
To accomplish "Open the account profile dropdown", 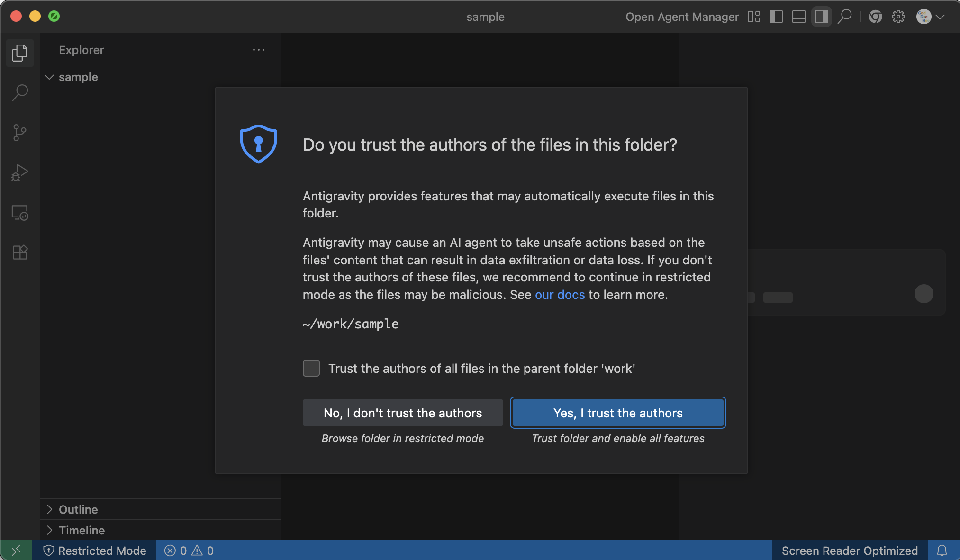I will [x=931, y=17].
